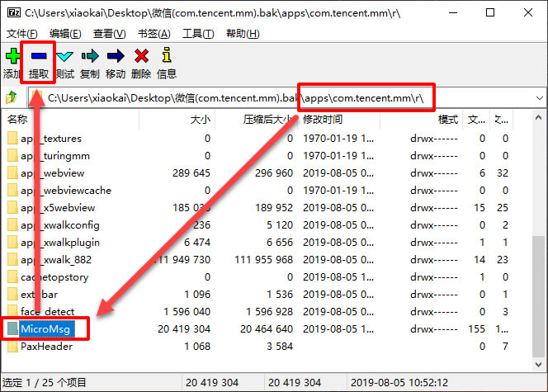
Task: Click the red Delete (删除) icon
Action: click(141, 57)
